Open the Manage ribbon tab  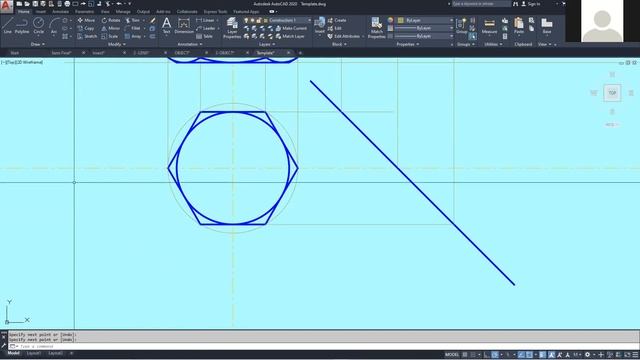123,12
